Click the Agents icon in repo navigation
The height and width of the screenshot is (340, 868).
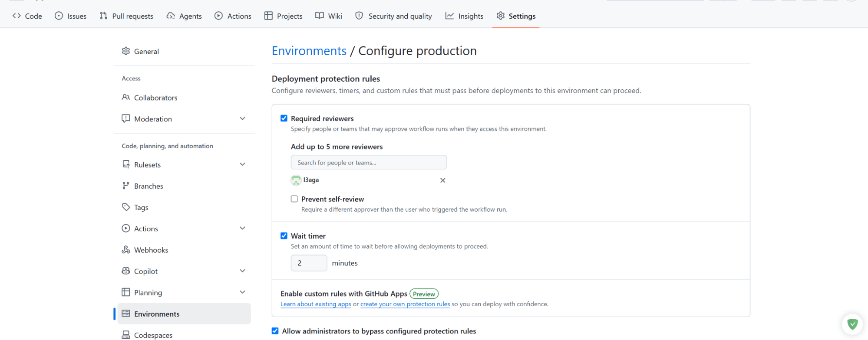(171, 16)
